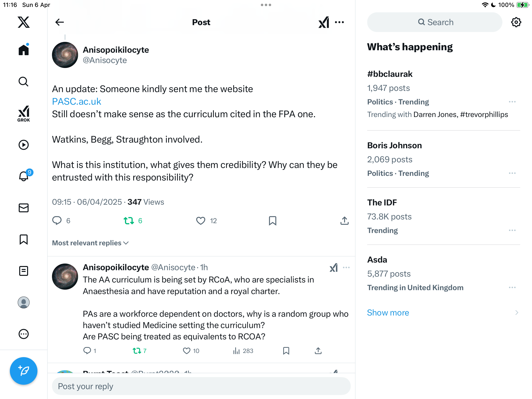Like the main post with 12 likes
The image size is (532, 399).
201,221
